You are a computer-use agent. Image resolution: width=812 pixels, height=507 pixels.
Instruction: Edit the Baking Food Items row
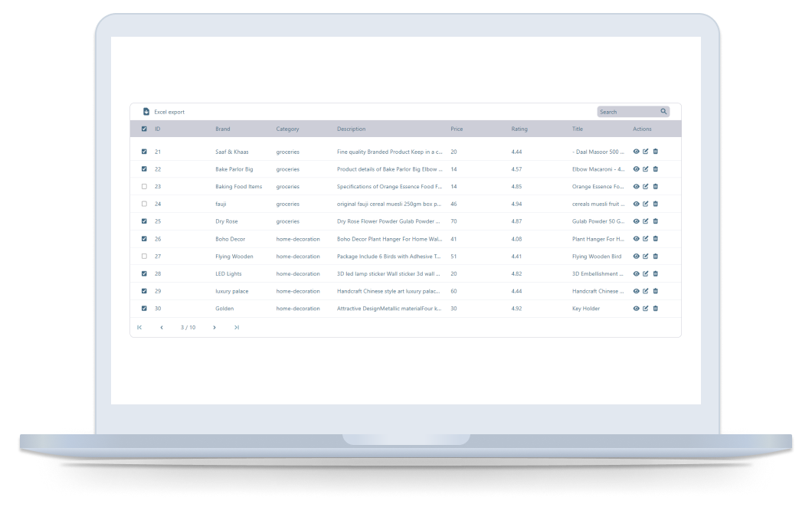pos(646,186)
